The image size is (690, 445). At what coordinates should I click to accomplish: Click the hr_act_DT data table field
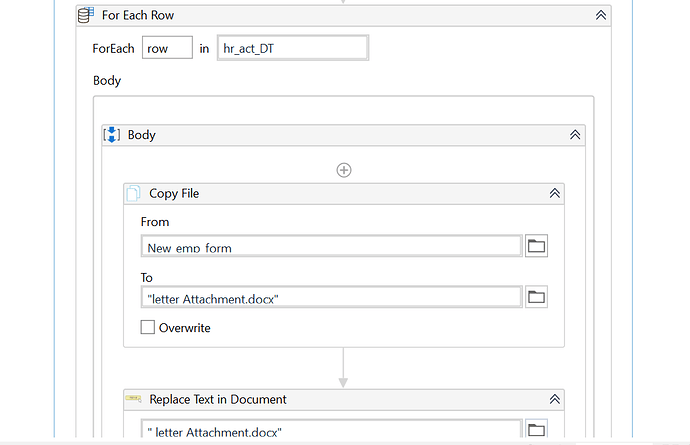(x=292, y=48)
